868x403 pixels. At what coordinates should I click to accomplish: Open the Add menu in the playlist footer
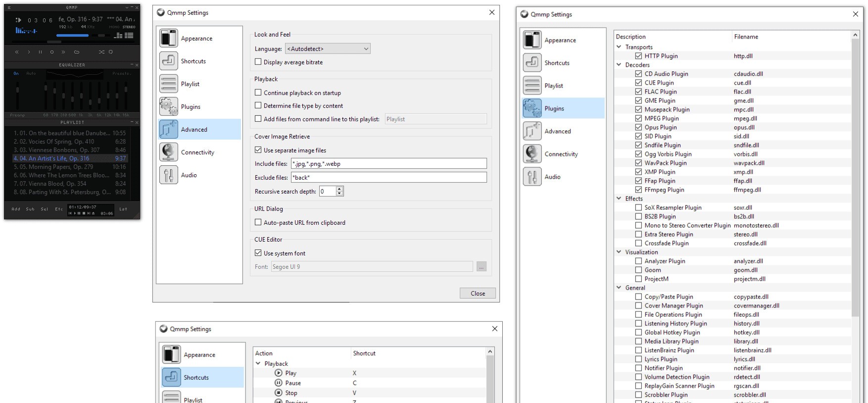coord(16,209)
